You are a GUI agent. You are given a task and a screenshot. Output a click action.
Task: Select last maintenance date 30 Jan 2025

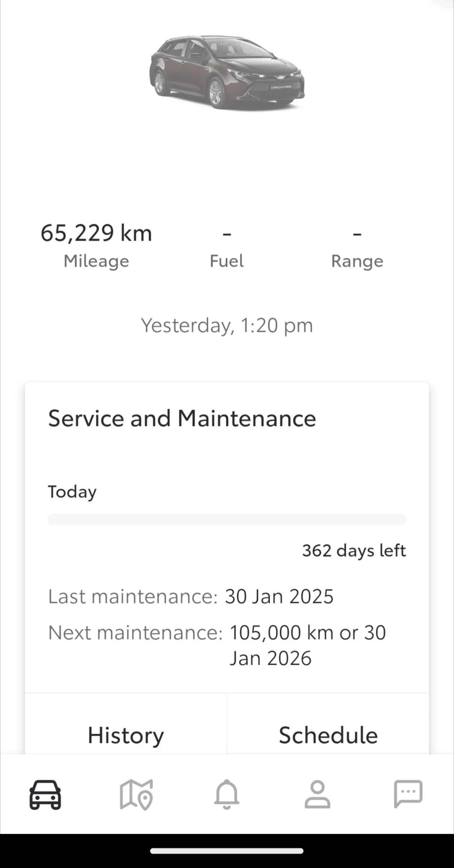click(279, 596)
